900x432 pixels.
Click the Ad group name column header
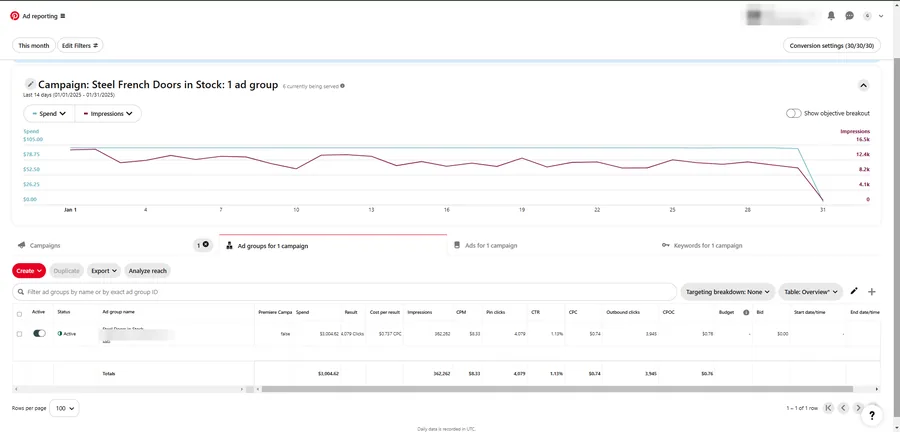click(x=119, y=312)
